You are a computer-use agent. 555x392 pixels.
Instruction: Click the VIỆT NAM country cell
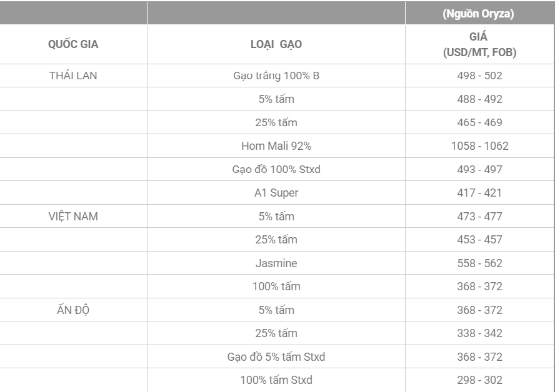[x=73, y=217]
